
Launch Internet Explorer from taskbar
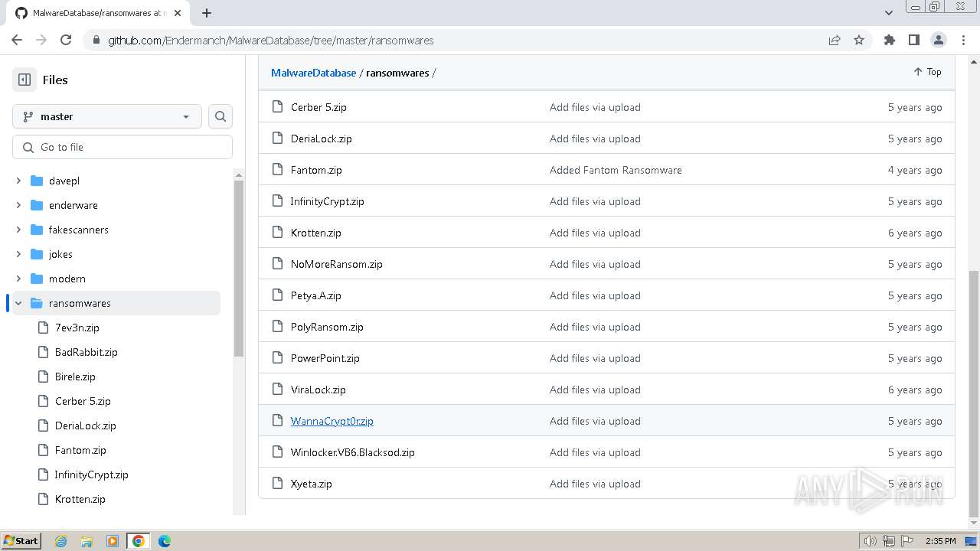point(61,541)
